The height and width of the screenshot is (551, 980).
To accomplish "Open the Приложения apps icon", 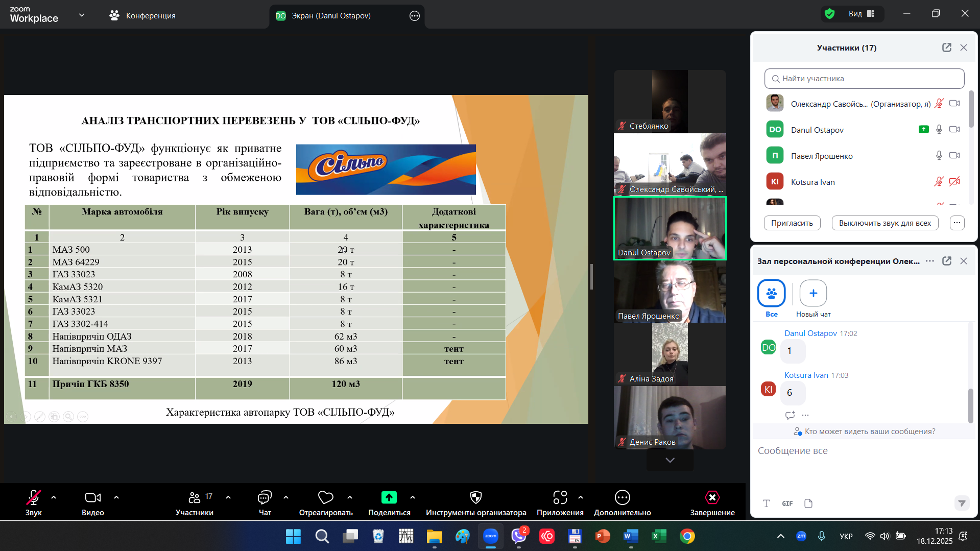I will coord(560,497).
